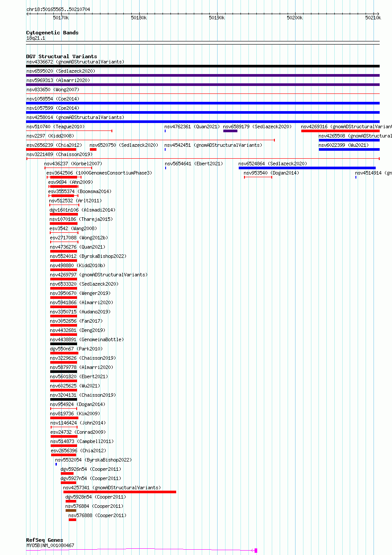Click the nsv5941866 Almarri2020 label
Screen dimensions: 392x555
pyautogui.click(x=81, y=302)
